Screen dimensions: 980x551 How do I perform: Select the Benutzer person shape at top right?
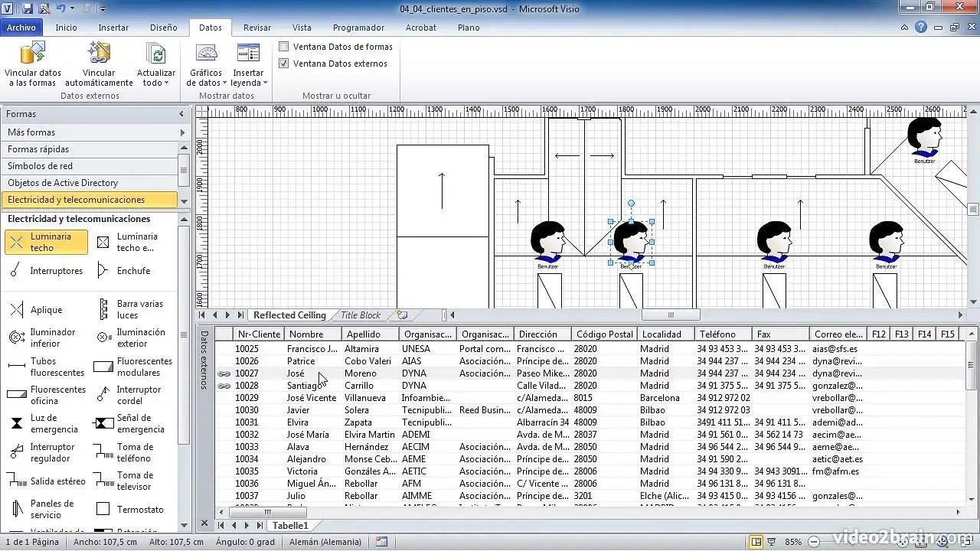[925, 139]
